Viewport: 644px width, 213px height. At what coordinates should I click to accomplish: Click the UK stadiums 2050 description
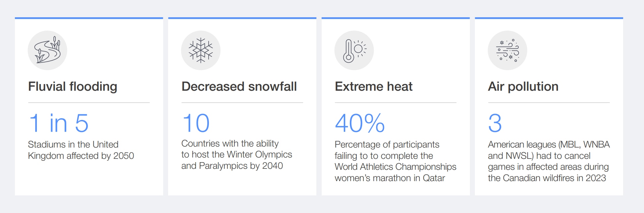81,150
